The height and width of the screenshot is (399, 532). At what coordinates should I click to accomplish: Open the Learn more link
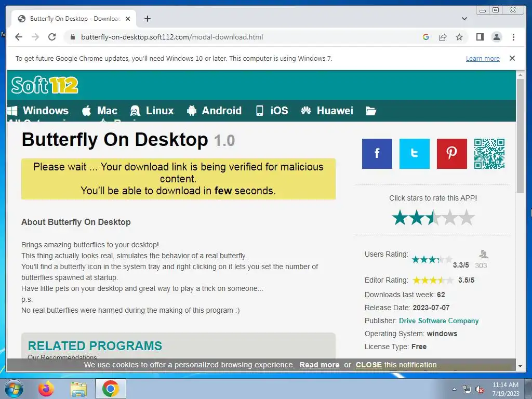(483, 58)
